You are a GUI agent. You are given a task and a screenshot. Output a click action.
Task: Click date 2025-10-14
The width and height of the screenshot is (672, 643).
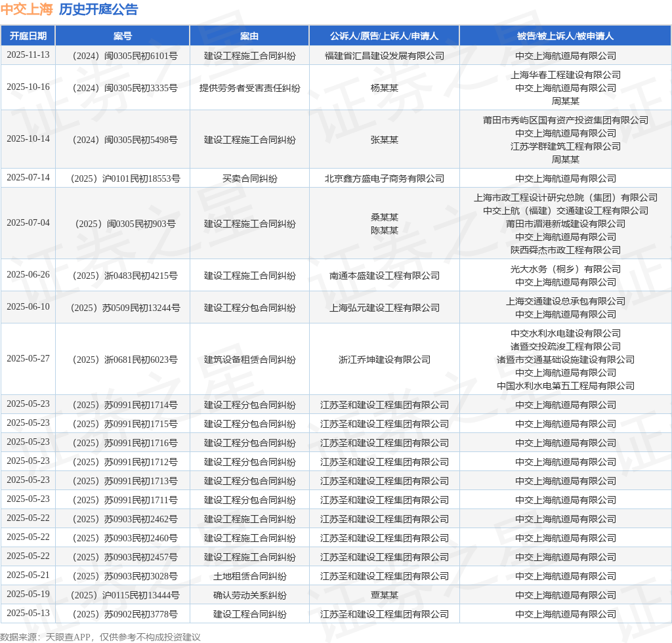click(x=28, y=139)
